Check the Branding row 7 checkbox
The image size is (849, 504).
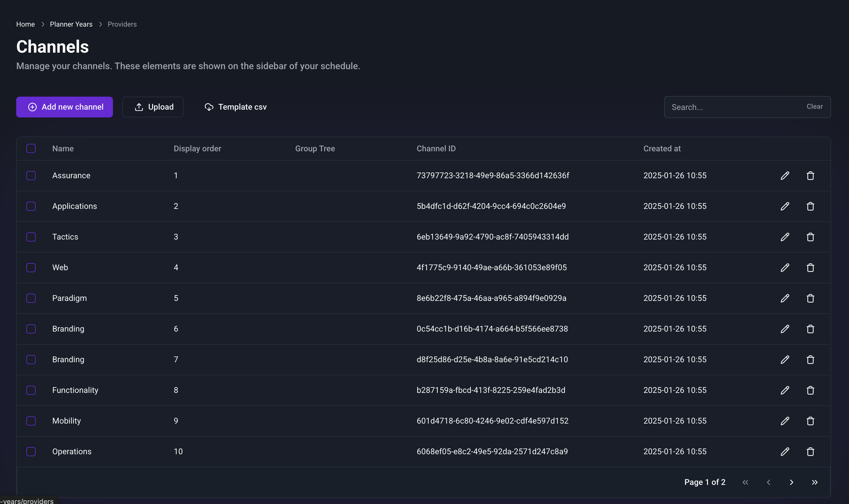click(31, 359)
